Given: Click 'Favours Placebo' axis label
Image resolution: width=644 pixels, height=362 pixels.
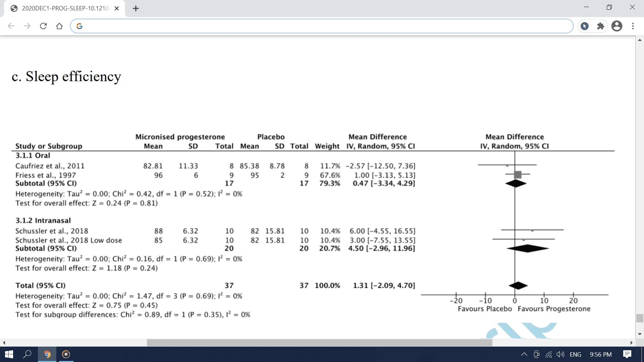Looking at the screenshot, I should pos(485,309).
